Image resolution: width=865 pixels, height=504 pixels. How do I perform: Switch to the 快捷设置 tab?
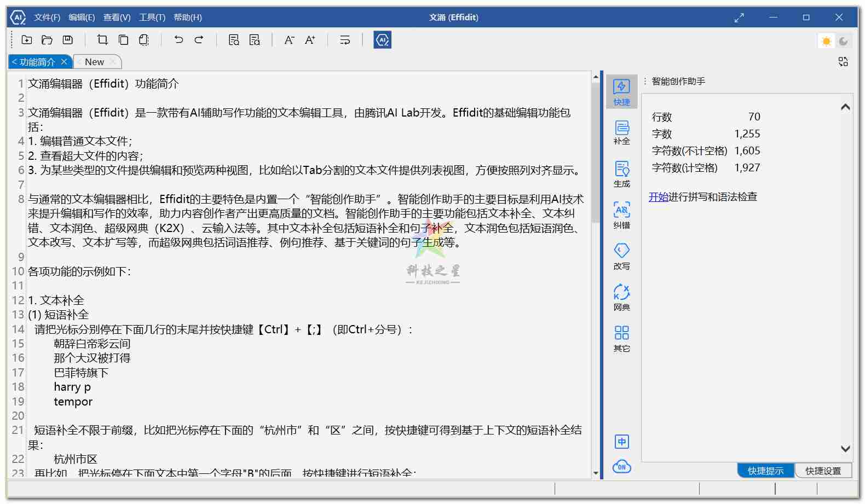823,471
